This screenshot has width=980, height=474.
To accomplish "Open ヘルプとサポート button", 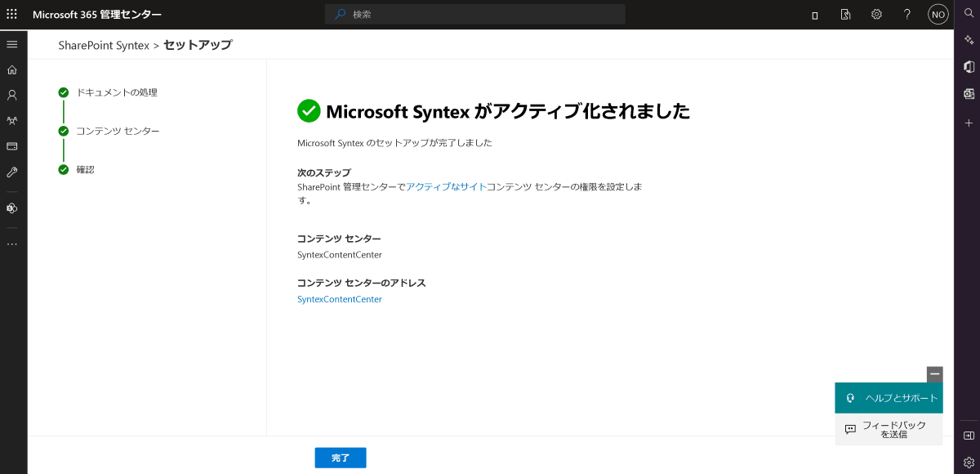I will (889, 398).
